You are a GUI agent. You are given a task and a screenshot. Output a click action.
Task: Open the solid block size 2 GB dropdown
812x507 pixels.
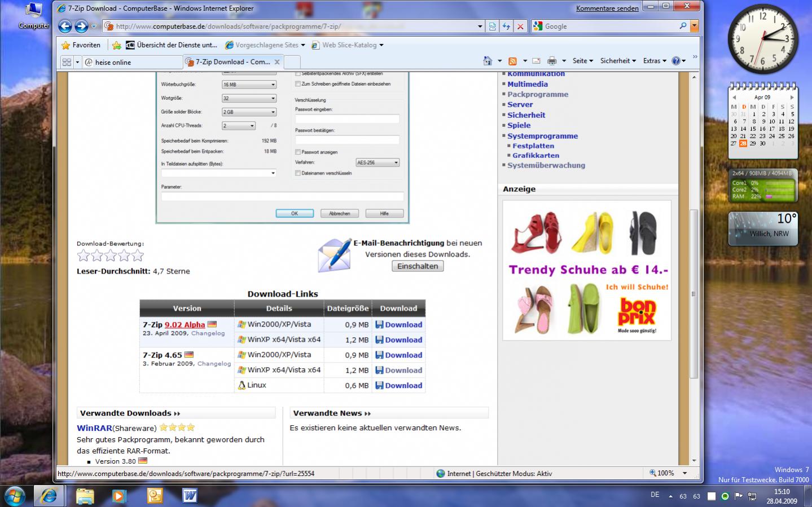pyautogui.click(x=249, y=112)
